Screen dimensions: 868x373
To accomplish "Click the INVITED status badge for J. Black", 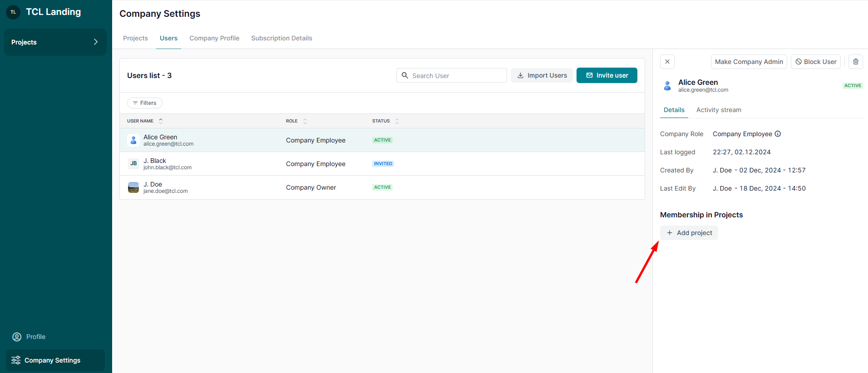I will (x=383, y=164).
